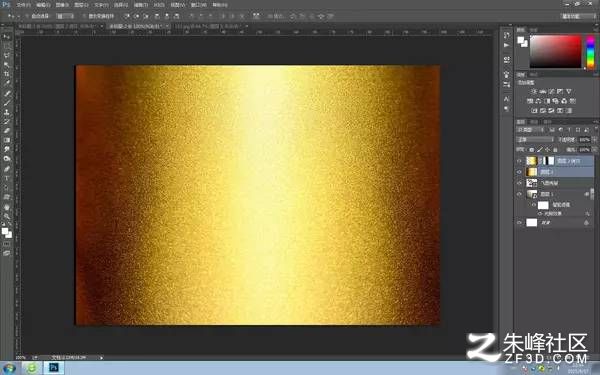Open the layer blend mode dropdown

pyautogui.click(x=535, y=140)
